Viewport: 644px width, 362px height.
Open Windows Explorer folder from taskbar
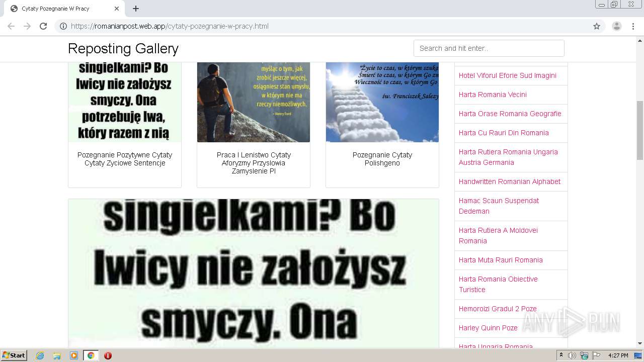point(57,355)
